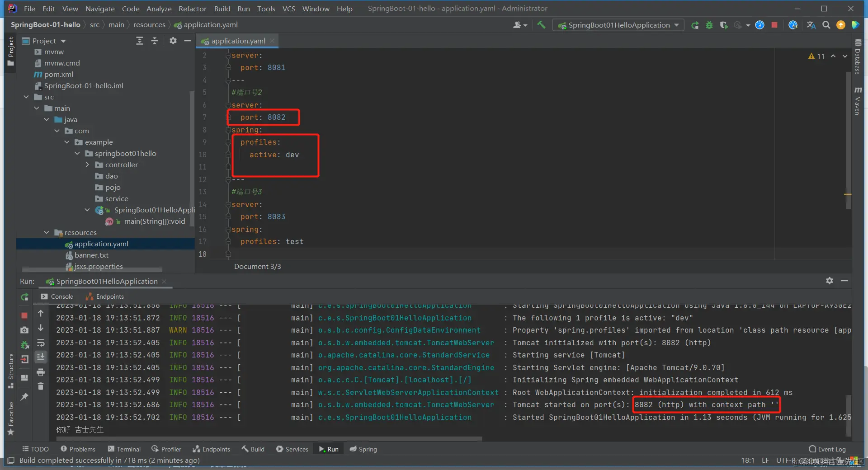Open the SpringBoot01HelloApplication run configuration dropdown

point(618,25)
